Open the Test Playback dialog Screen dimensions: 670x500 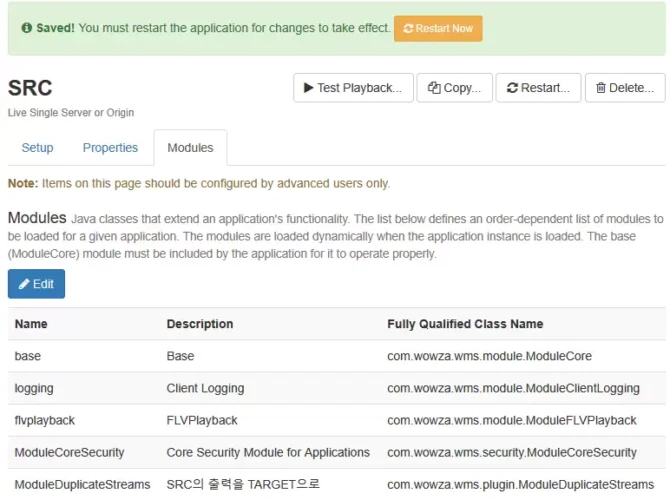[353, 88]
